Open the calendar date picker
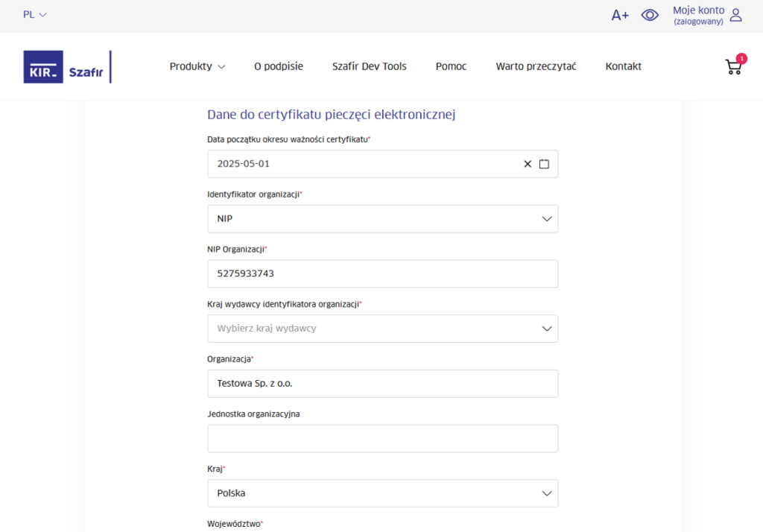The image size is (763, 532). [x=544, y=164]
